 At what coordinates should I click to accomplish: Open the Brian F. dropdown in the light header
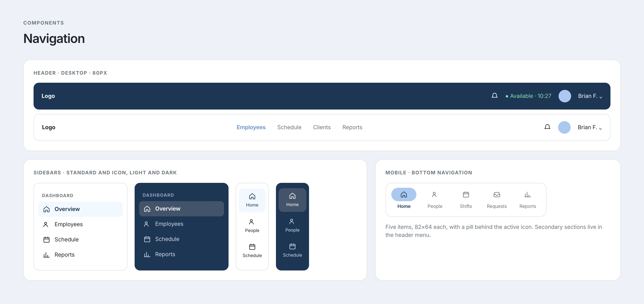(x=589, y=127)
